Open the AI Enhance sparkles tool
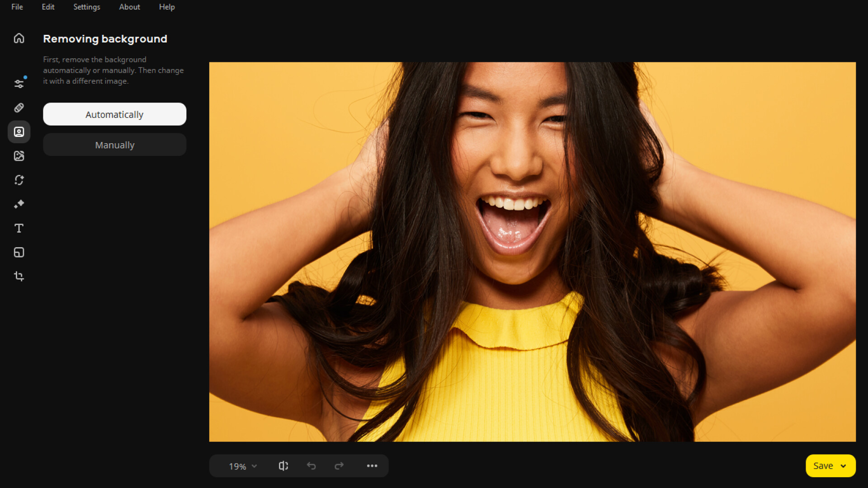Screen dimensions: 868x488 pyautogui.click(x=19, y=204)
